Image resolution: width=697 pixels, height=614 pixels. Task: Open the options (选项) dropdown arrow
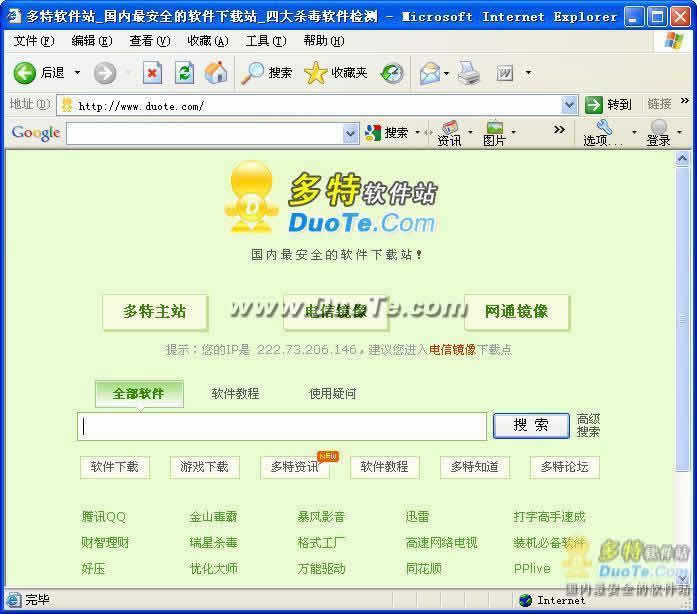pyautogui.click(x=634, y=132)
